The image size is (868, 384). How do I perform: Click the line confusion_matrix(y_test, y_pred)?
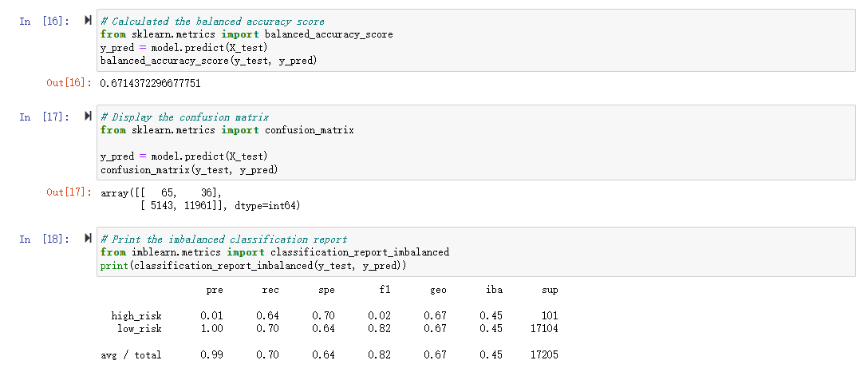[189, 170]
